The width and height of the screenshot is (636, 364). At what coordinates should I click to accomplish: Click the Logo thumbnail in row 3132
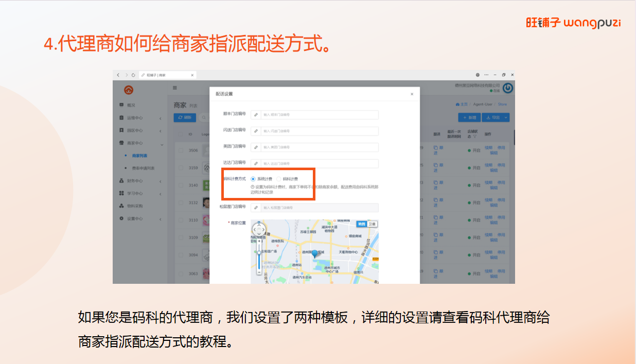[x=206, y=203]
